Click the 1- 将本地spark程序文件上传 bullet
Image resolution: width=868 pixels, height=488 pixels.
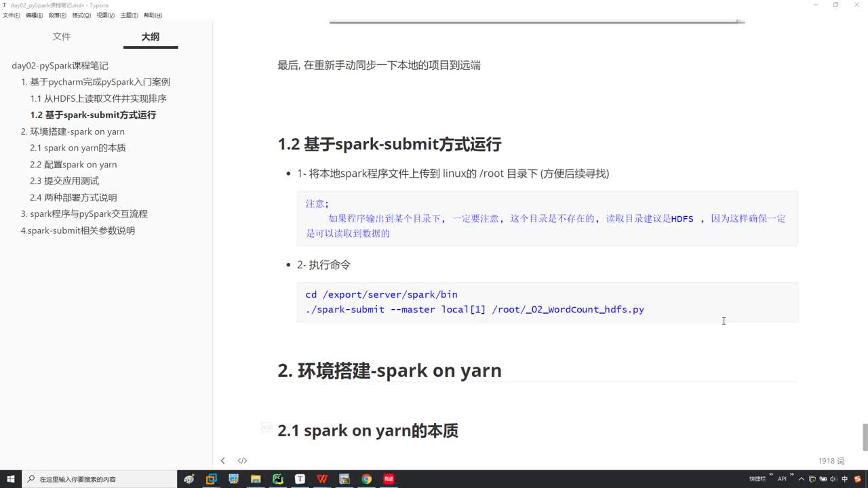[453, 174]
